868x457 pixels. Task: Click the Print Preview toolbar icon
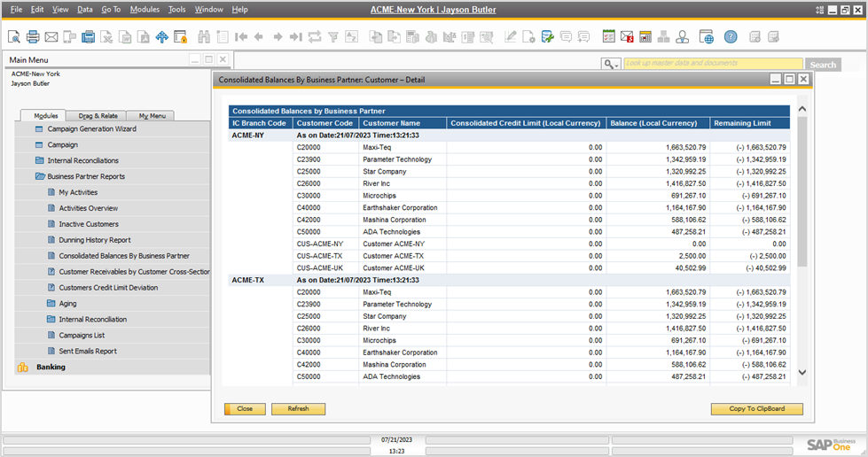point(14,36)
